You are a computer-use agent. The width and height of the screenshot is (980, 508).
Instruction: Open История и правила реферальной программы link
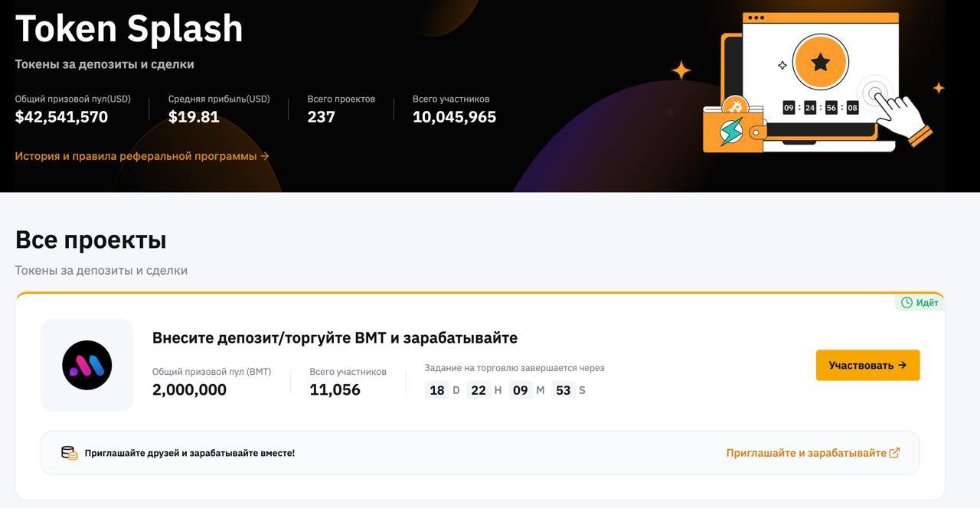[142, 156]
